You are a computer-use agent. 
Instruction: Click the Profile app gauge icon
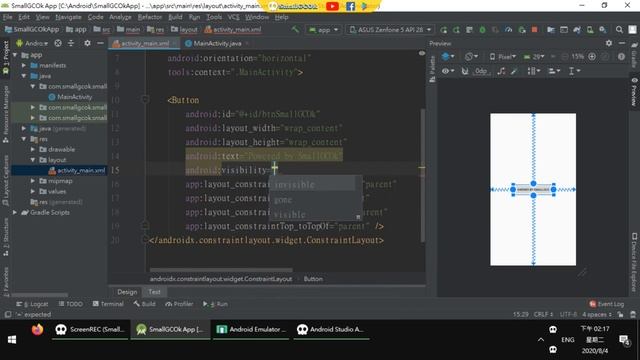point(509,30)
